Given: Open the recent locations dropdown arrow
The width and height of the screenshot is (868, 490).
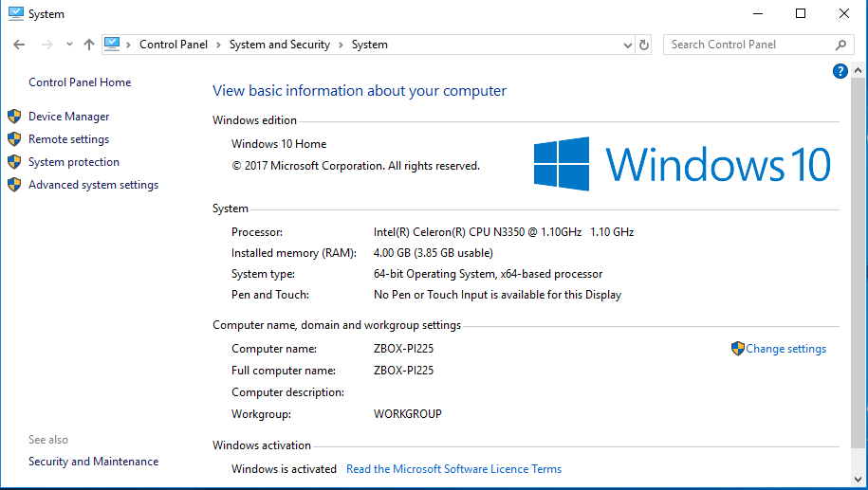Looking at the screenshot, I should click(69, 45).
